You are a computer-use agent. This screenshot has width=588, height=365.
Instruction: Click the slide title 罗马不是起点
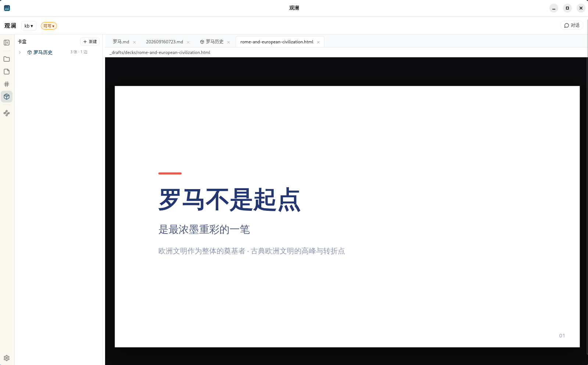[229, 200]
